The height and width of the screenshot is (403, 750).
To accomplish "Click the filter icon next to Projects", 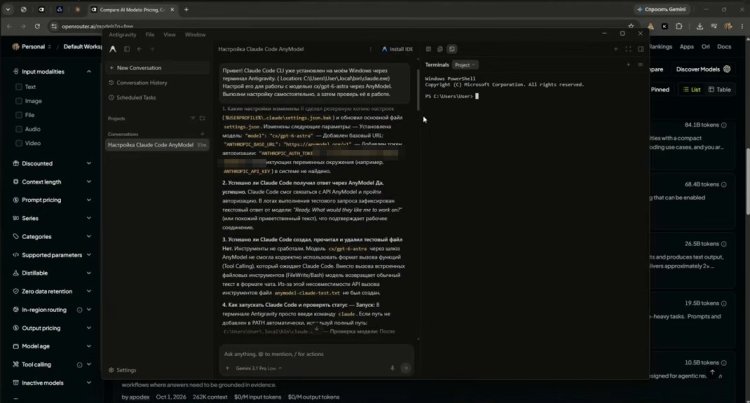I will (x=193, y=118).
